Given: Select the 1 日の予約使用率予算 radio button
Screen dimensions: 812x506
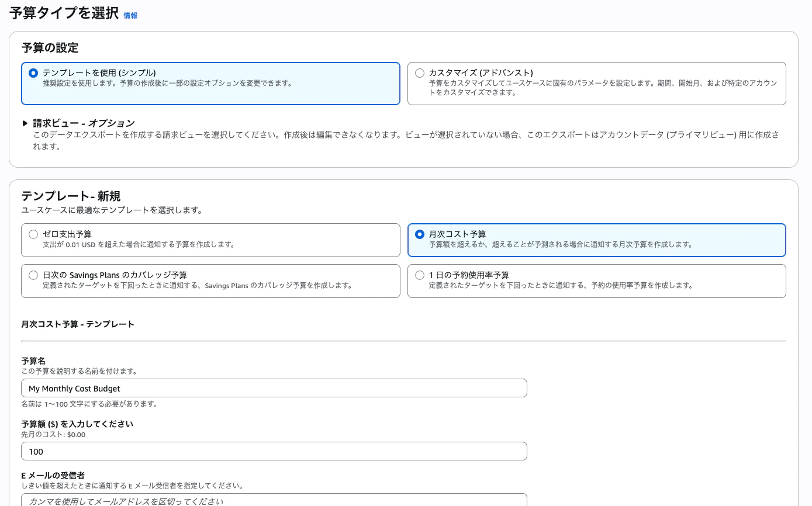Looking at the screenshot, I should tap(420, 275).
